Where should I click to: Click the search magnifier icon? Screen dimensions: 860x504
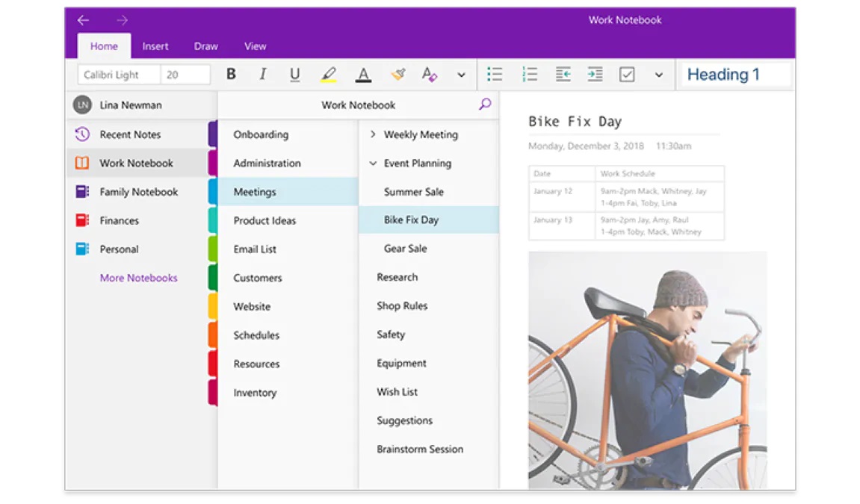coord(485,105)
